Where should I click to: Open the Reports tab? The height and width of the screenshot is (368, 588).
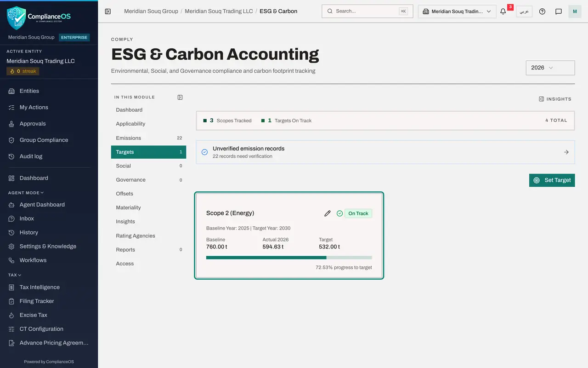pos(148,250)
